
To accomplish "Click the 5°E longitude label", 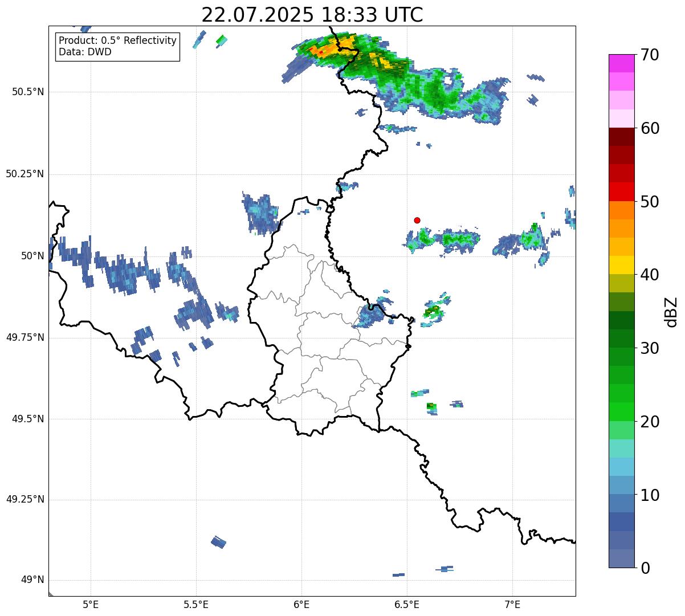I will [91, 604].
